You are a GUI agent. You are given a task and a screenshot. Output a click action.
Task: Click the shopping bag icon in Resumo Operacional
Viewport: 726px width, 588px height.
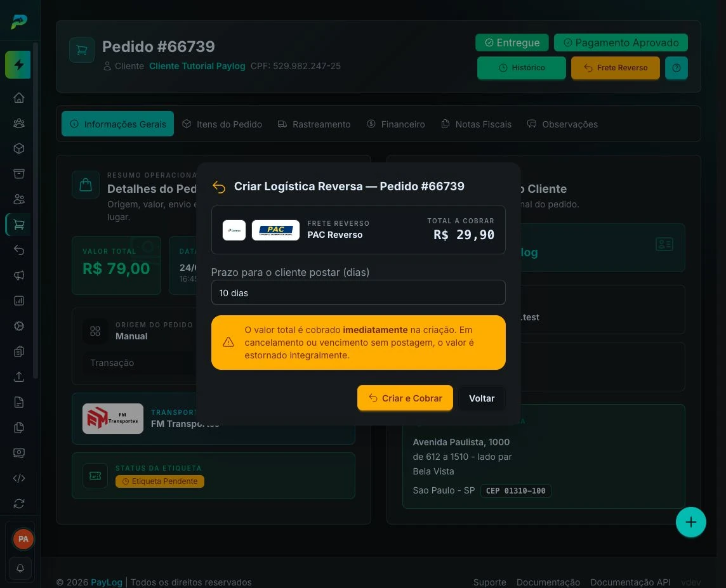coord(86,185)
